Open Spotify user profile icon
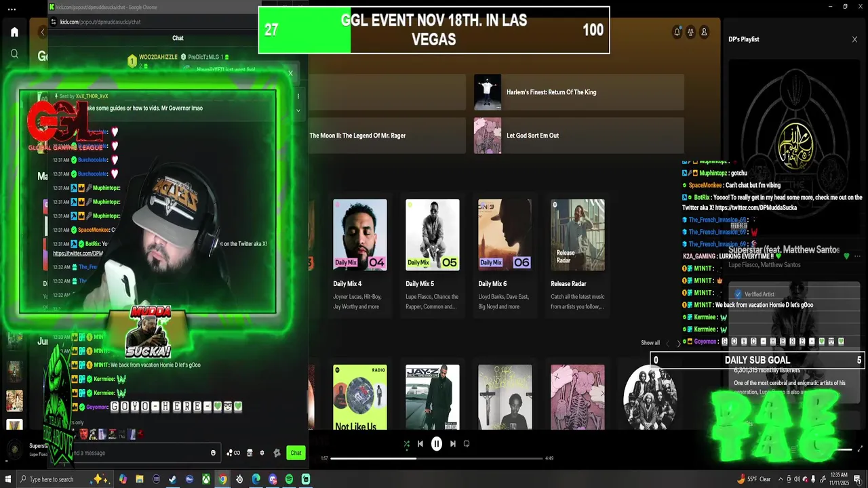 click(704, 32)
